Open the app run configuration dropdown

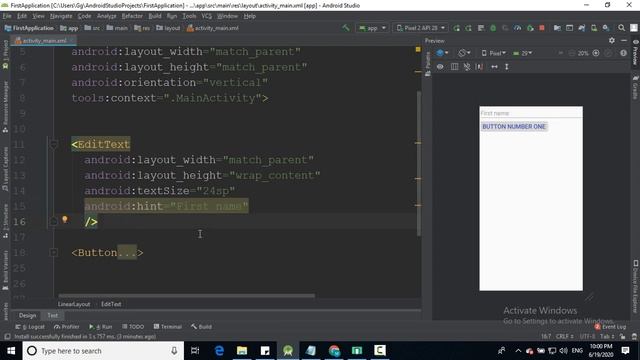(372, 28)
